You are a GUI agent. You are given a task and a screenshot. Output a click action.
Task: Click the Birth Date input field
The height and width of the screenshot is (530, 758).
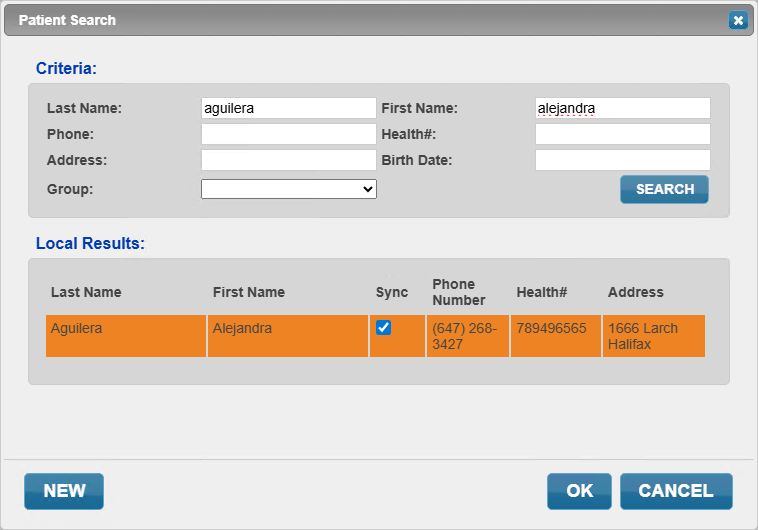(623, 160)
